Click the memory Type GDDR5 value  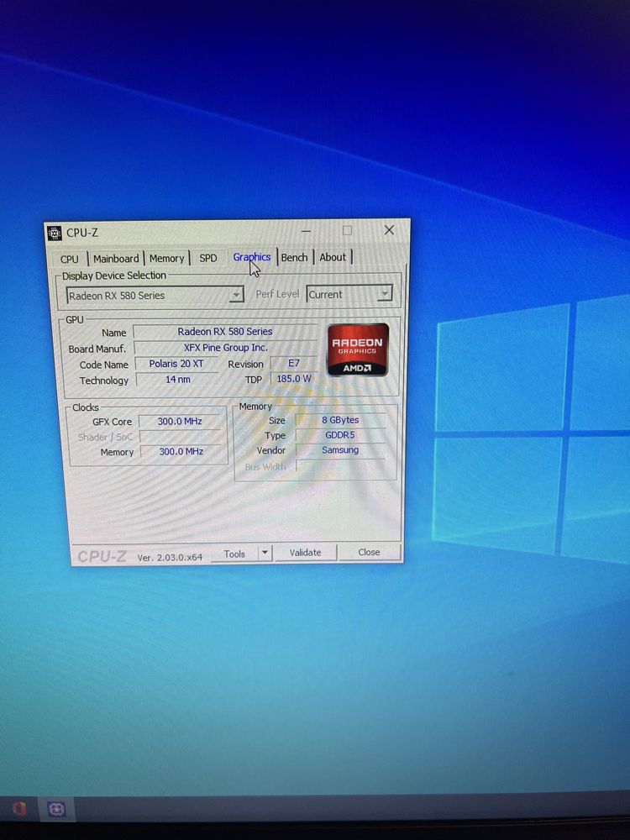coord(340,435)
